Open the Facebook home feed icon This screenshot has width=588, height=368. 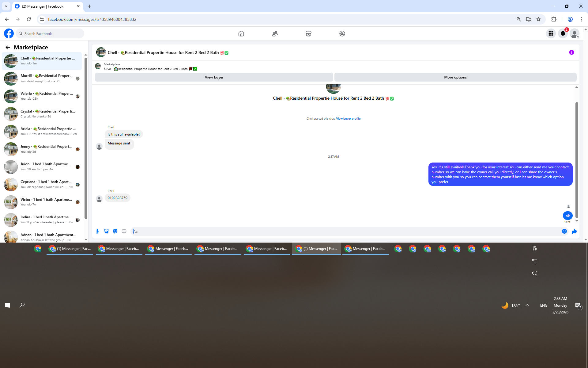coord(241,34)
